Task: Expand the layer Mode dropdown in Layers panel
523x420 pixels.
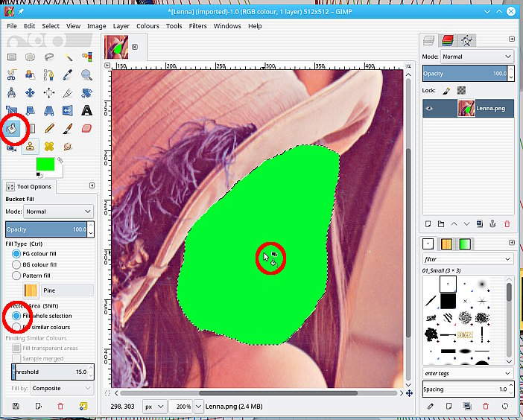Action: [x=477, y=57]
